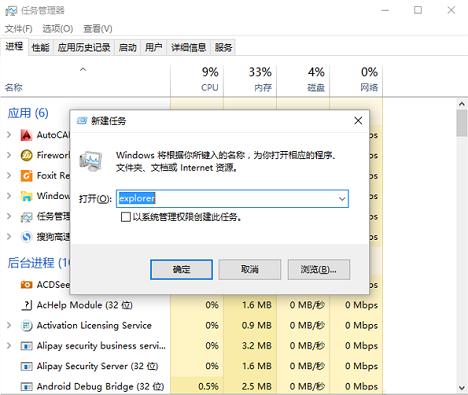
Task: Click the 新建任务 dialog title icon
Action: tap(82, 121)
